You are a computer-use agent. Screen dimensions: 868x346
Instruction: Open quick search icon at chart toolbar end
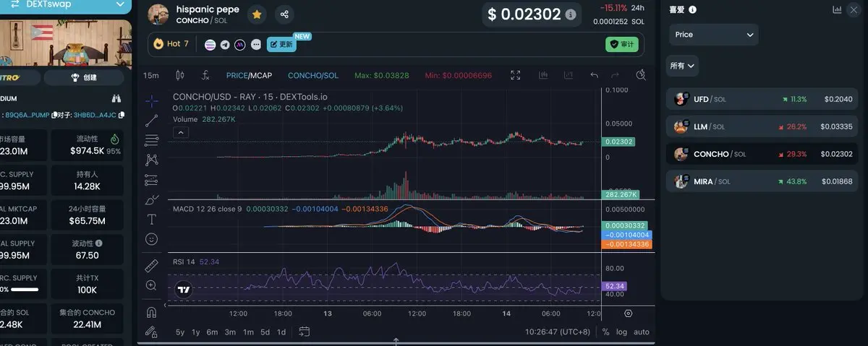(x=641, y=75)
